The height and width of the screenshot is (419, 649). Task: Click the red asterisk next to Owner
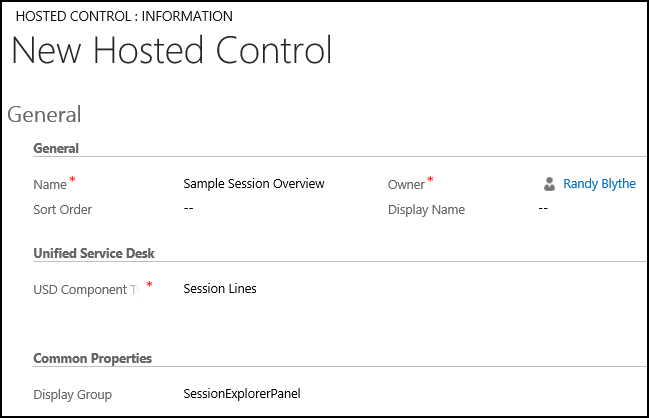coord(430,179)
